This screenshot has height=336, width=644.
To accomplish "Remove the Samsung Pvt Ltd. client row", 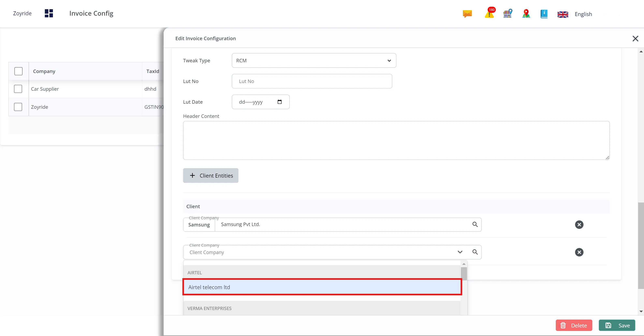I will (579, 224).
